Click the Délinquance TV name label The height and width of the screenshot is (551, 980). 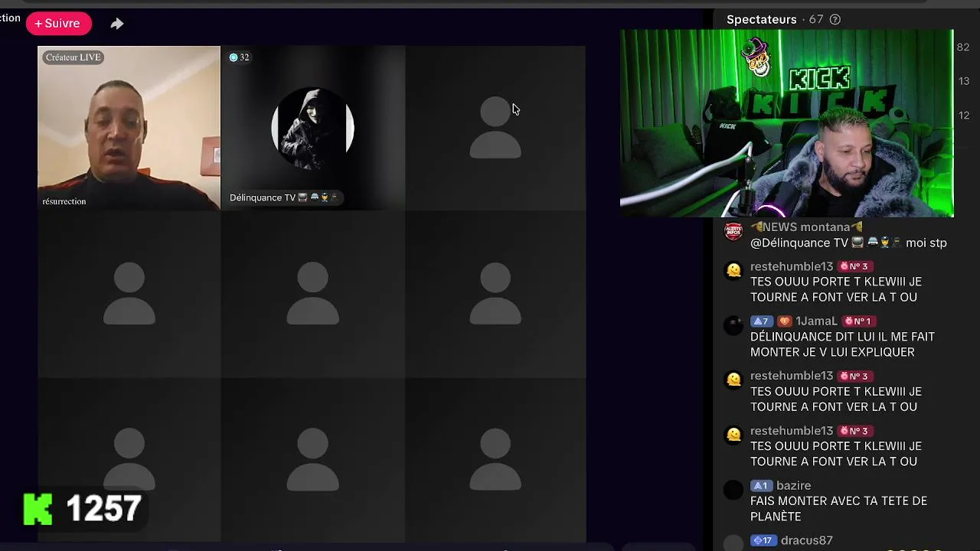[283, 197]
